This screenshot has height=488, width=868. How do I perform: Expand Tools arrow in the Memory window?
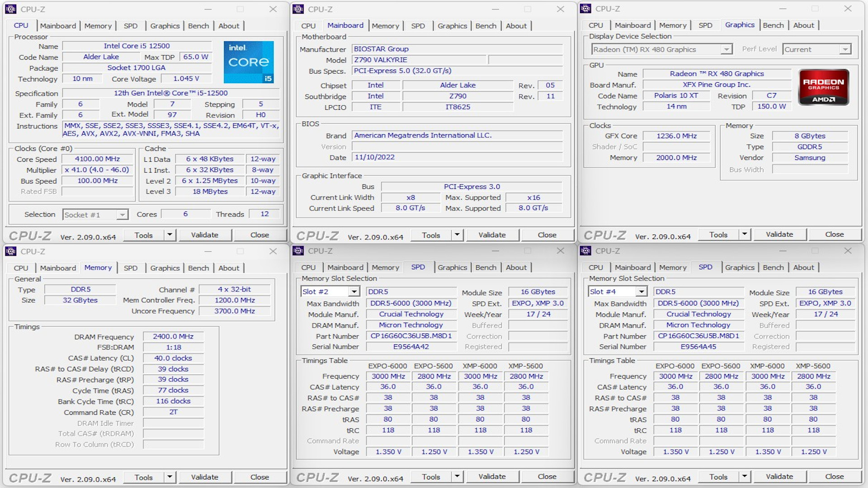click(x=170, y=477)
